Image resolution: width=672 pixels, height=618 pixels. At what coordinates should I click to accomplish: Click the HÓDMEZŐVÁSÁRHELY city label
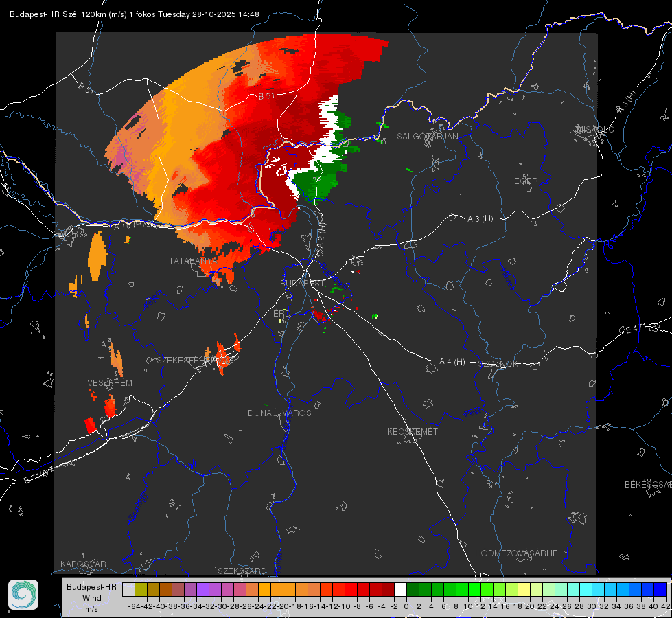[521, 553]
